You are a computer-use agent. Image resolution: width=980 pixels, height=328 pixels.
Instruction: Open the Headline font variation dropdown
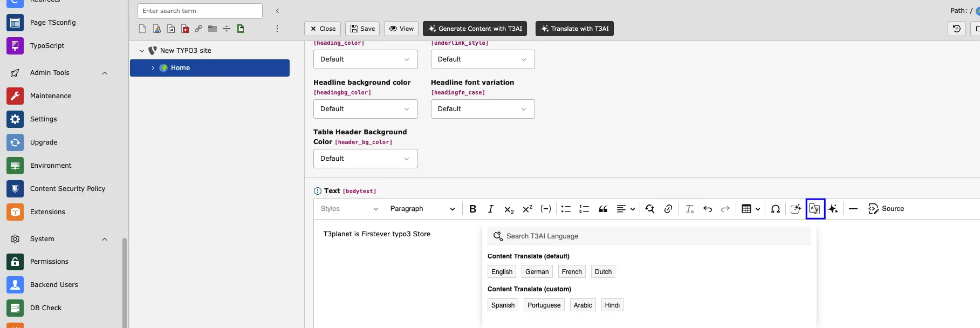tap(483, 109)
